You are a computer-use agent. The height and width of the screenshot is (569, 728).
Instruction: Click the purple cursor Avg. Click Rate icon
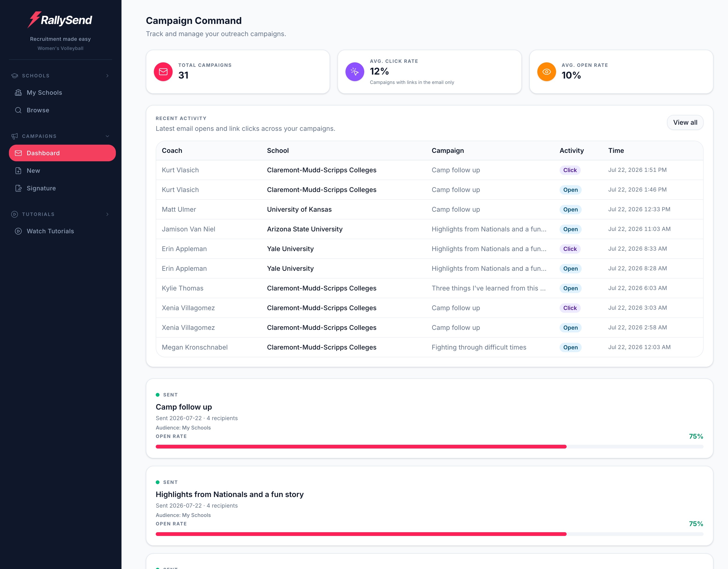(x=355, y=72)
